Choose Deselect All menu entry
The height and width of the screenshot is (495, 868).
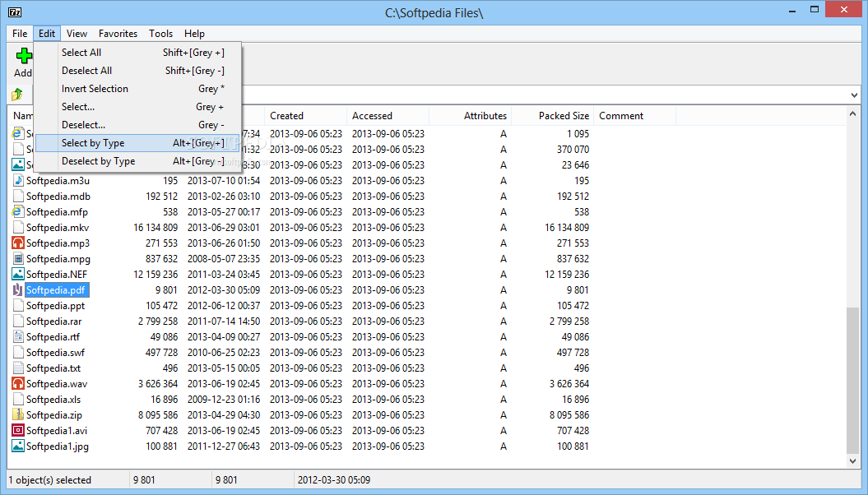(x=137, y=70)
